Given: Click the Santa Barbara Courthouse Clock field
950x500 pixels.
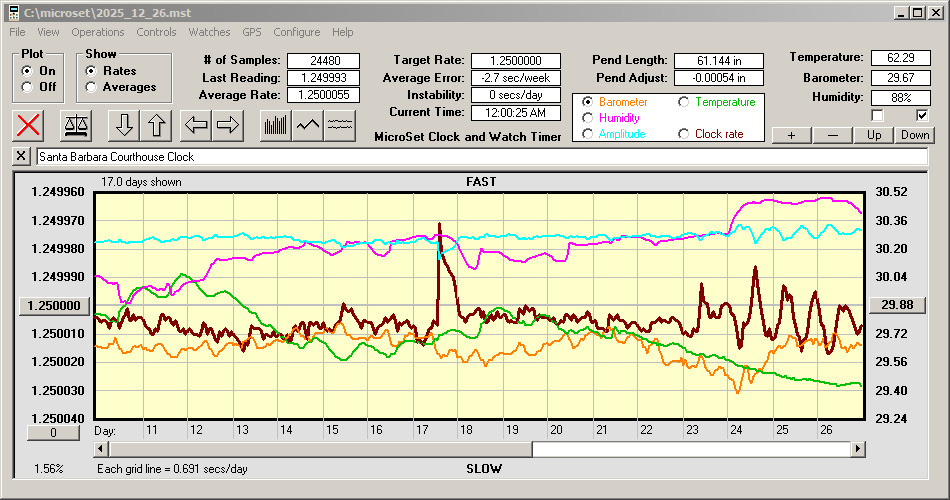Looking at the screenshot, I should [480, 157].
